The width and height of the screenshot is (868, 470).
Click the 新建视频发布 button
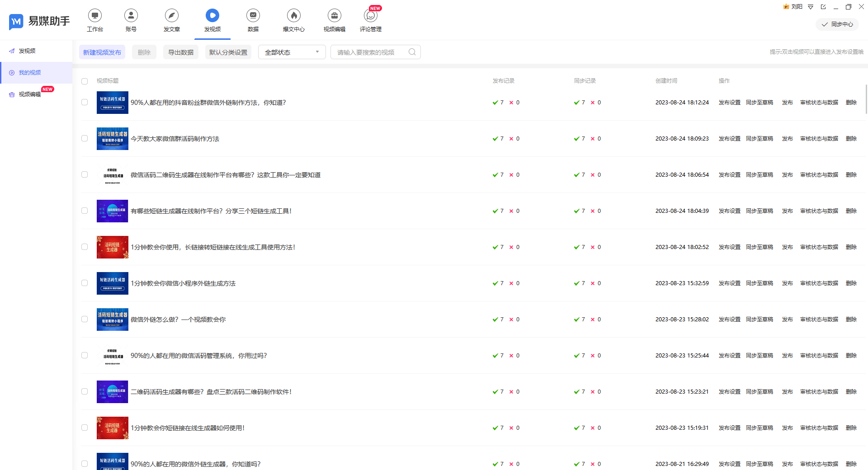[102, 52]
